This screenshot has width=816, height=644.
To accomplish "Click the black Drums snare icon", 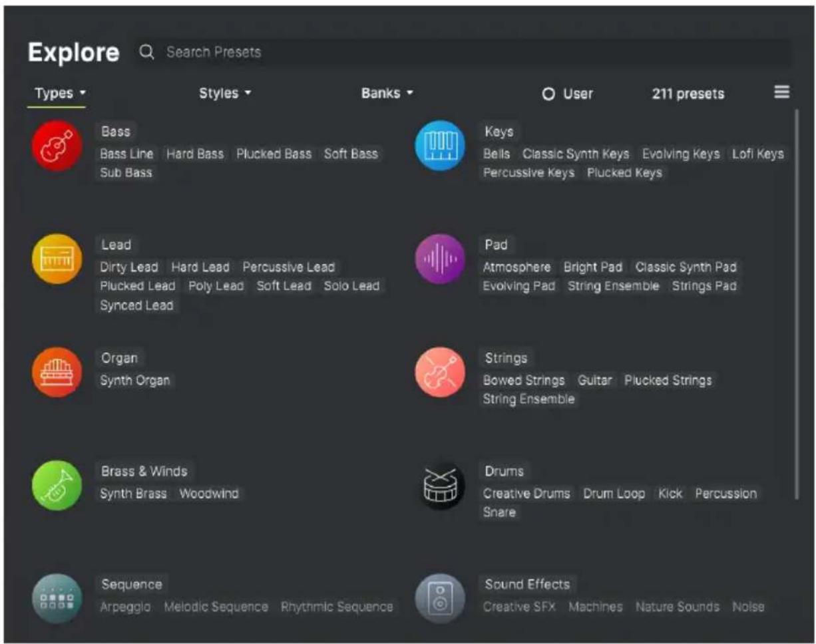I will coord(440,486).
